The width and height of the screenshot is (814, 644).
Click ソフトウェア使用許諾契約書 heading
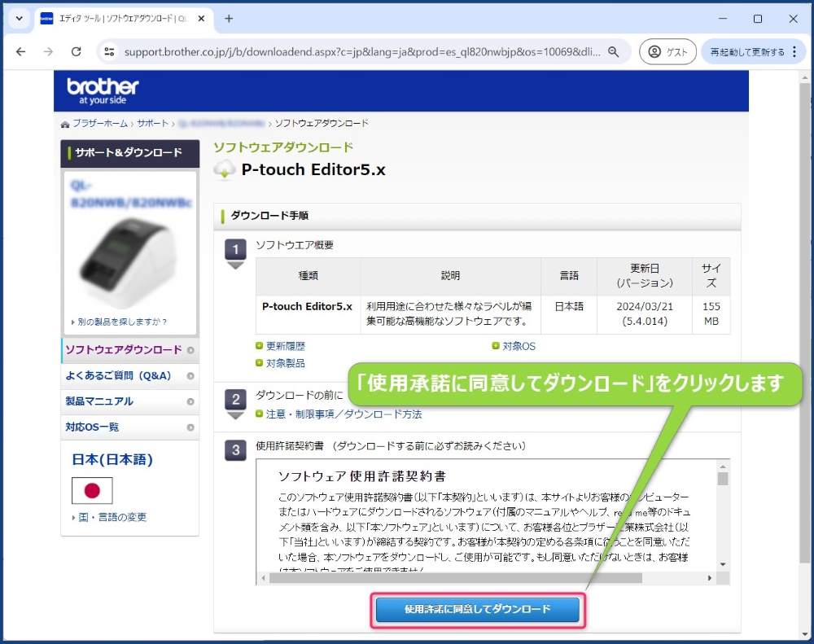click(362, 476)
